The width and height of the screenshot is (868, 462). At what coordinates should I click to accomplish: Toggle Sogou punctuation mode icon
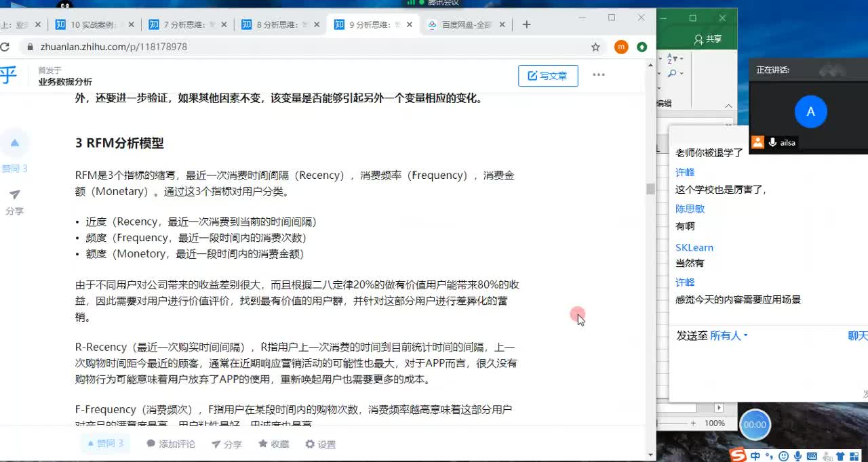pos(770,456)
